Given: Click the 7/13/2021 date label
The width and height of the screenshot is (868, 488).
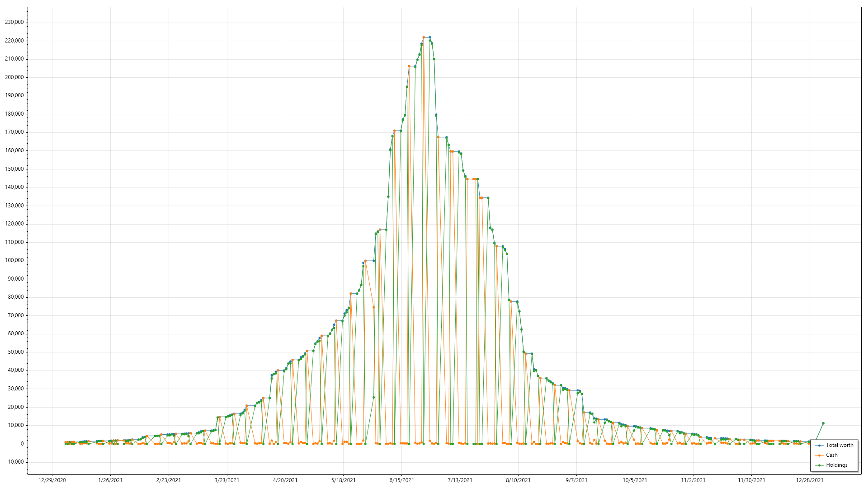Looking at the screenshot, I should click(460, 480).
